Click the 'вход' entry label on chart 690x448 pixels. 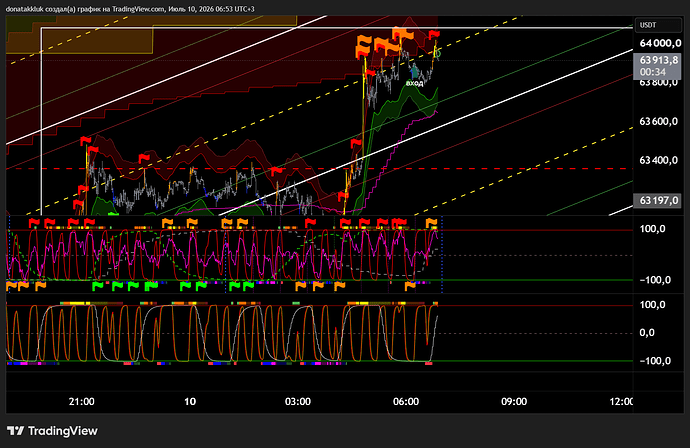[x=414, y=83]
